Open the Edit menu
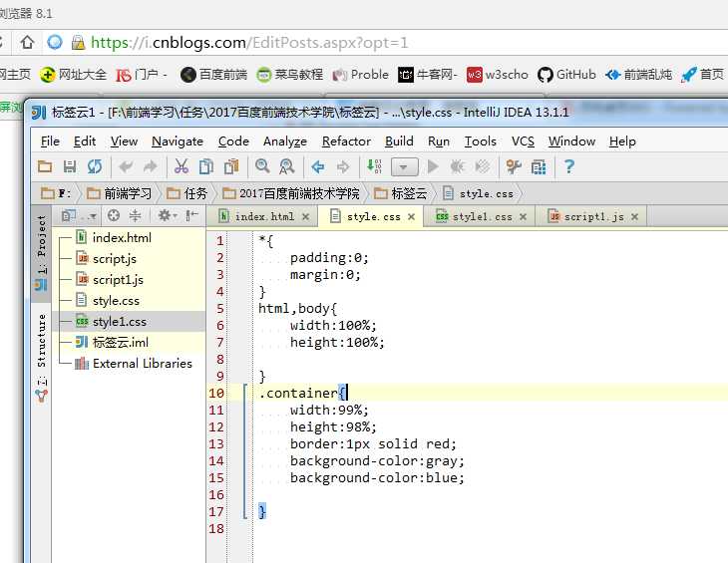Image resolution: width=728 pixels, height=563 pixels. click(x=85, y=141)
